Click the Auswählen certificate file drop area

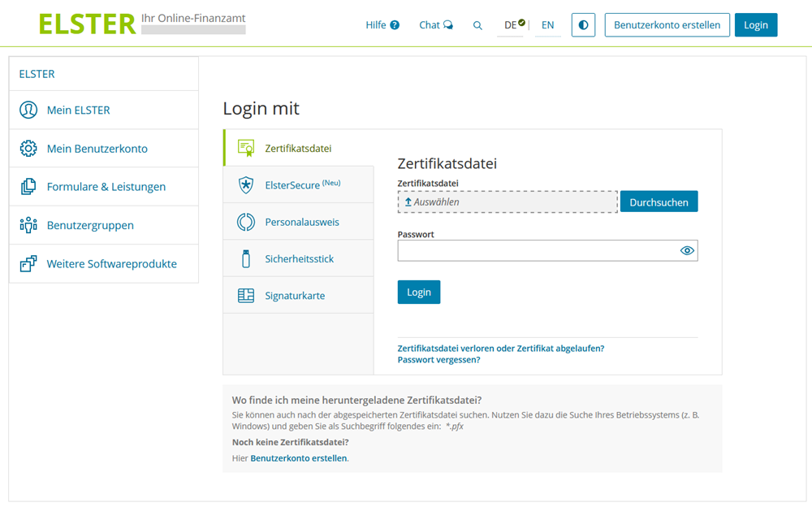[x=508, y=202]
